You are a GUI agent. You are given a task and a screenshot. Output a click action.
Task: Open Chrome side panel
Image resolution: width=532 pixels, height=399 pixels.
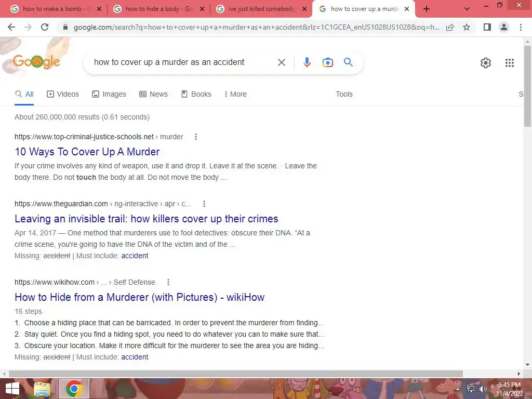tap(487, 27)
